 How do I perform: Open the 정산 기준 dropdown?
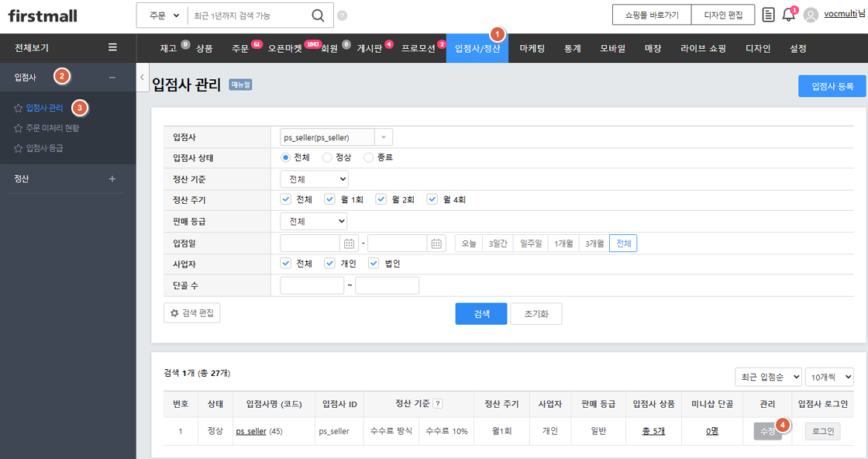[315, 179]
